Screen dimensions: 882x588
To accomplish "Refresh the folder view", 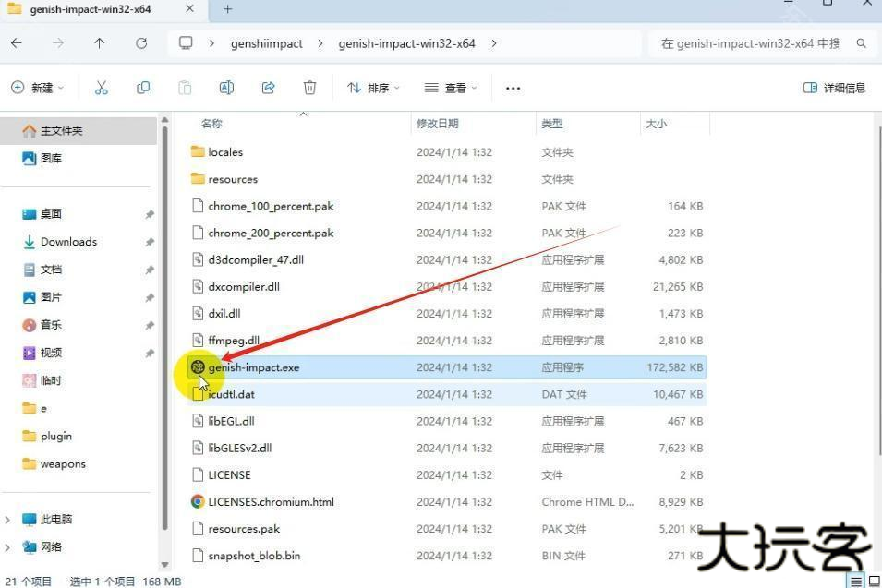I will point(140,42).
